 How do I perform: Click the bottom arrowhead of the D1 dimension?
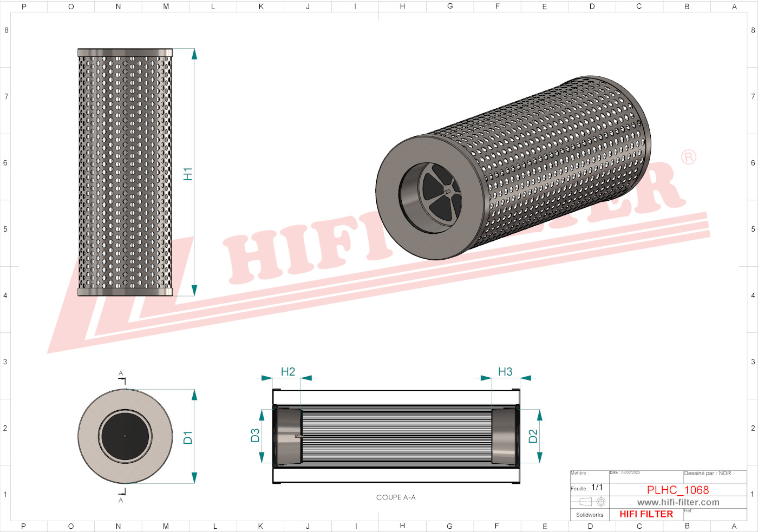(x=194, y=477)
